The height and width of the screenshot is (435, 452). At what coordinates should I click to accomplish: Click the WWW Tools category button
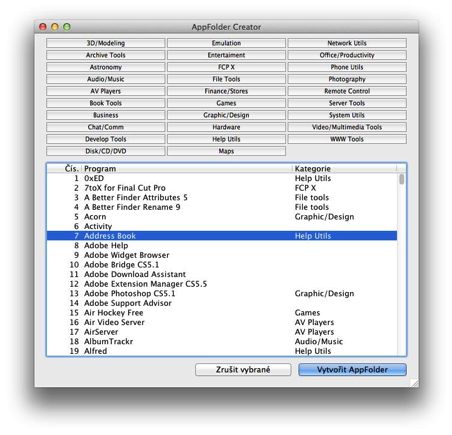click(x=347, y=139)
